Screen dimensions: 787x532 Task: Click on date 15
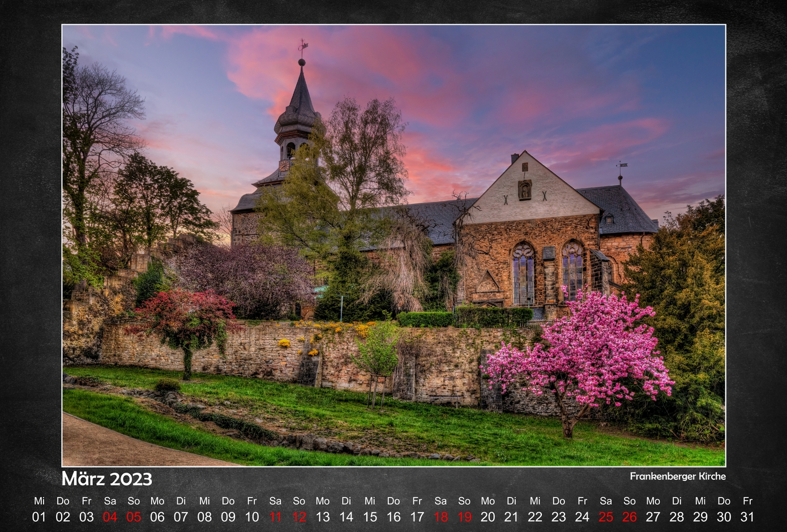pyautogui.click(x=370, y=517)
